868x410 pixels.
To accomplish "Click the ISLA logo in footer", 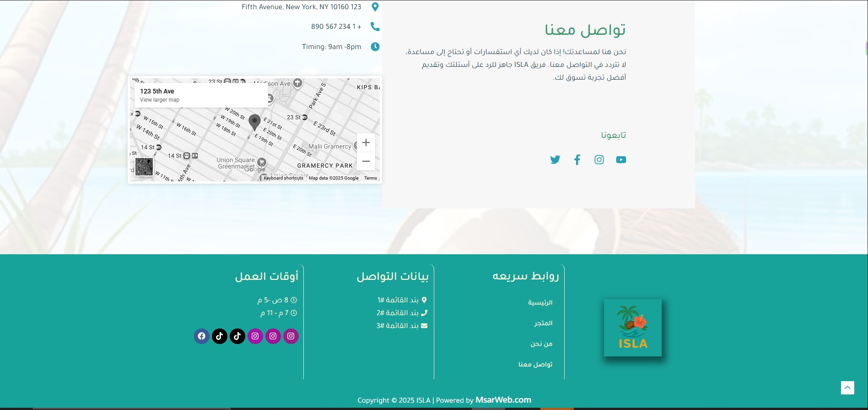I will 633,328.
